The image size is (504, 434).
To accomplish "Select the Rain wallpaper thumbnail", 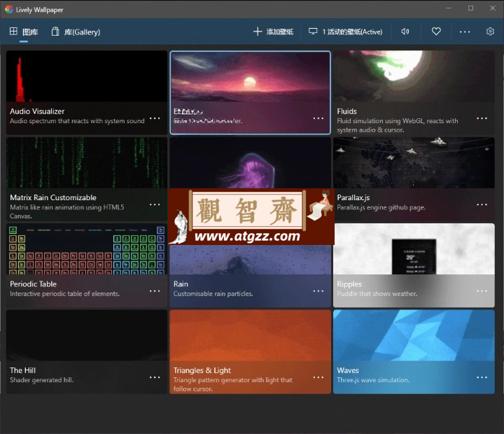I will 251,260.
